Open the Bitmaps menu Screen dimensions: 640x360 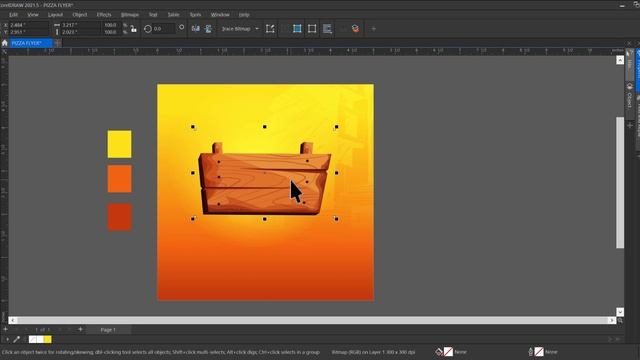tap(130, 15)
